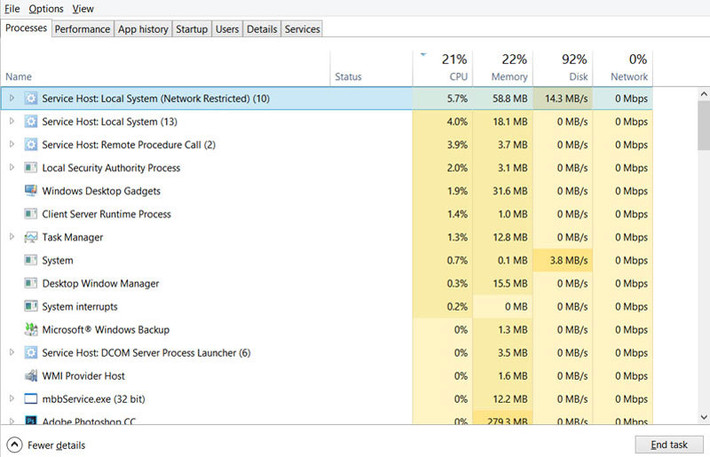
Task: Switch to the Performance tab
Action: coord(82,29)
